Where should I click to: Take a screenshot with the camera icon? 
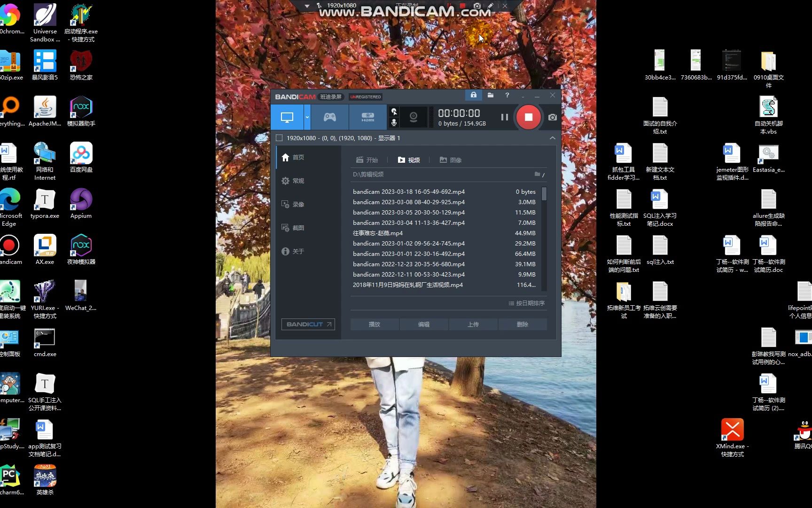(552, 117)
